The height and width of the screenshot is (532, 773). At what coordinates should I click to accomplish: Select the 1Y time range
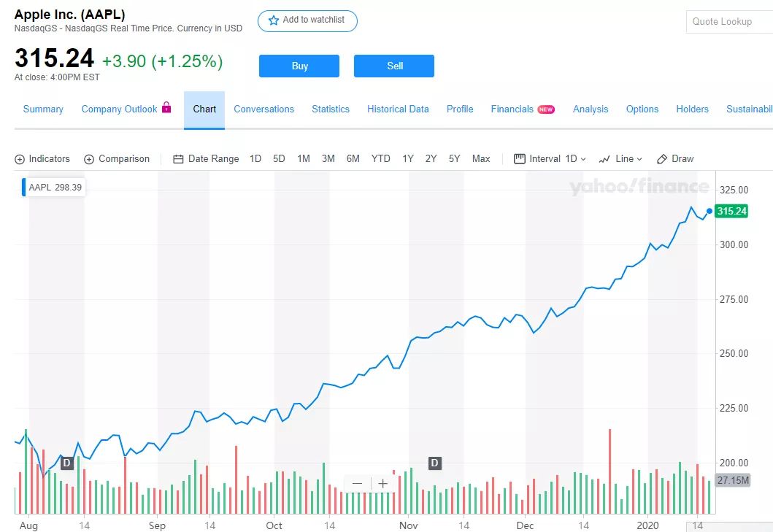click(408, 159)
